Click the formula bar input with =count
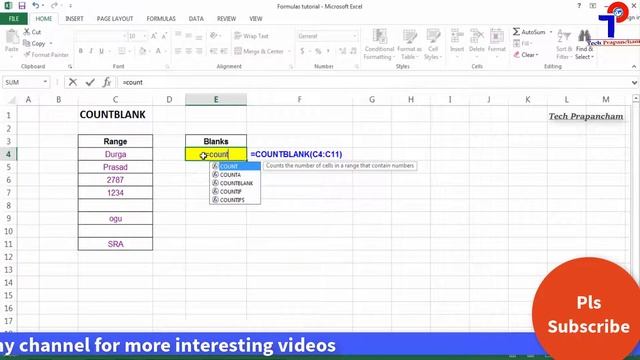 click(373, 82)
